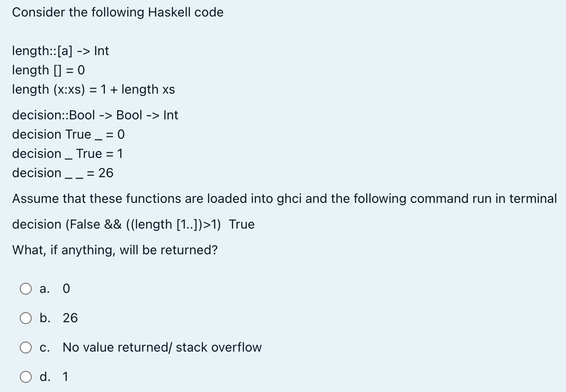
Task: Select radio button for option b
Action: pyautogui.click(x=26, y=318)
